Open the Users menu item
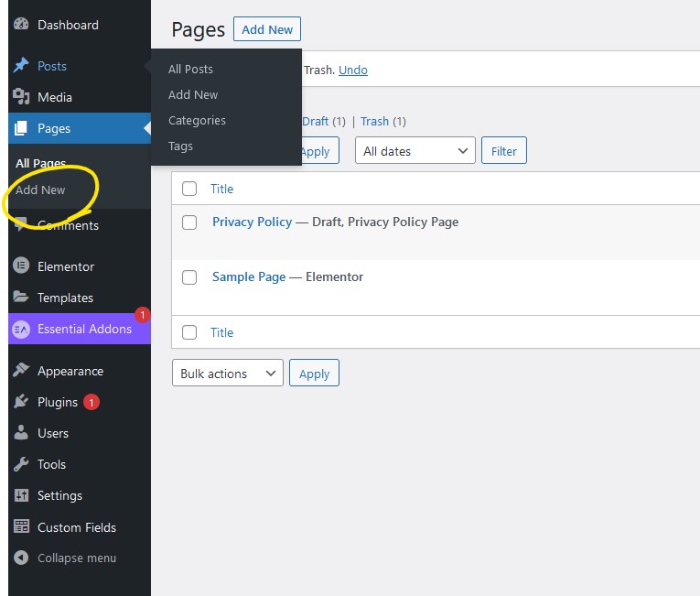The image size is (700, 596). coord(53,433)
